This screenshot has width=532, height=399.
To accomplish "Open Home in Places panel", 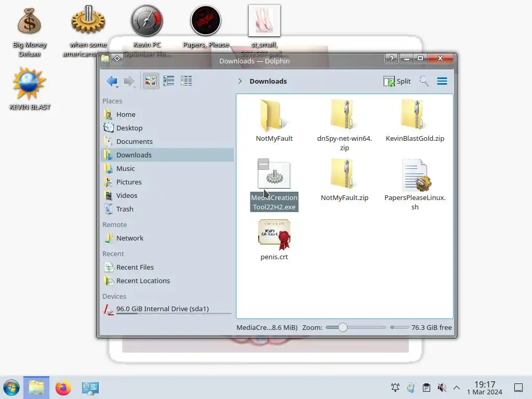I will click(x=167, y=114).
